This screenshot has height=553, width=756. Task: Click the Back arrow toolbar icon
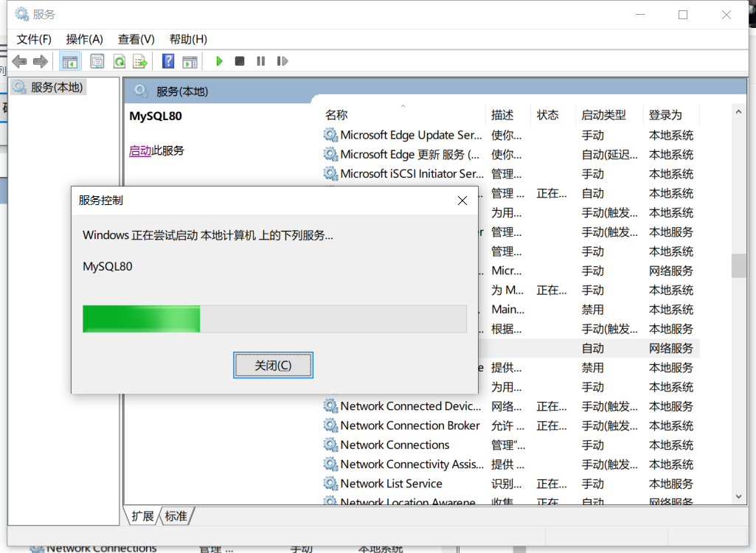click(19, 61)
